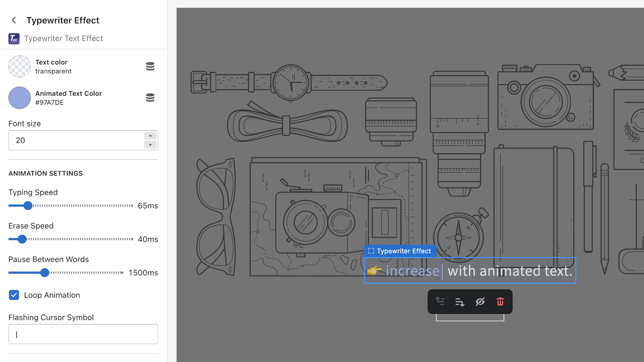The width and height of the screenshot is (644, 362).
Task: Click the Flashing Cursor Symbol input field
Action: 83,334
